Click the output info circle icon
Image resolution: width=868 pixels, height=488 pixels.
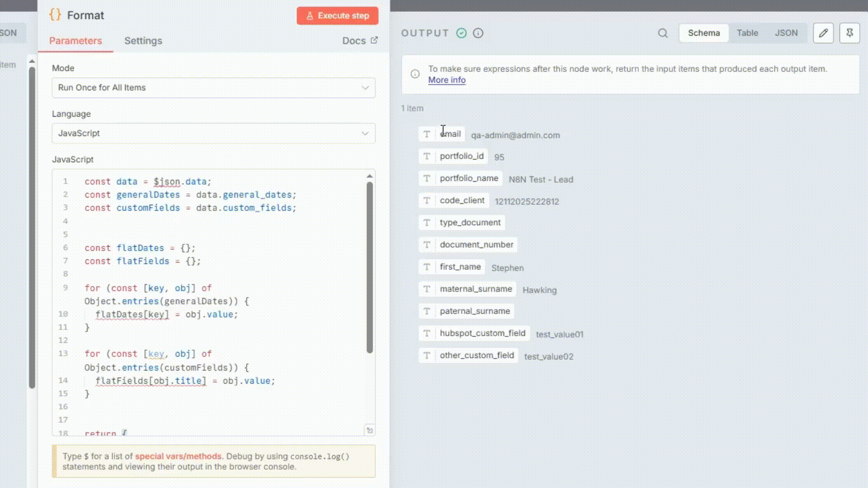[x=478, y=33]
